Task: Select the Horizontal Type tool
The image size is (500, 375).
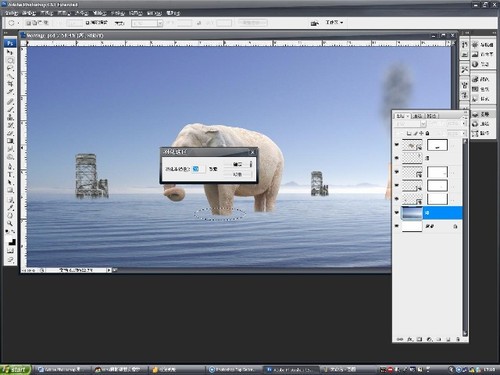Action: 10,174
